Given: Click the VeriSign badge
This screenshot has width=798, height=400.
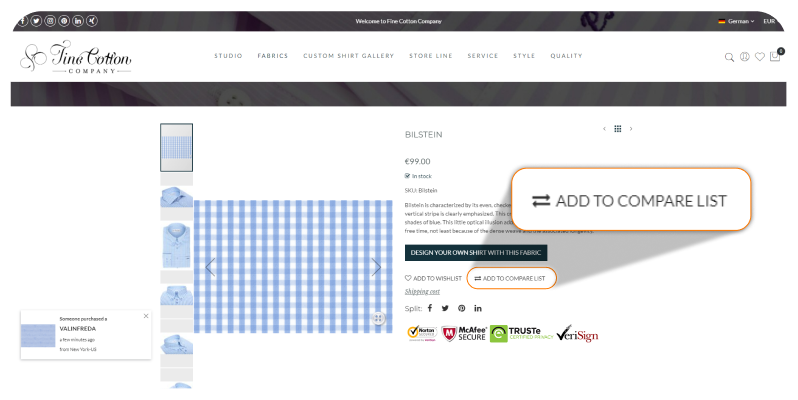Looking at the screenshot, I should (x=577, y=333).
